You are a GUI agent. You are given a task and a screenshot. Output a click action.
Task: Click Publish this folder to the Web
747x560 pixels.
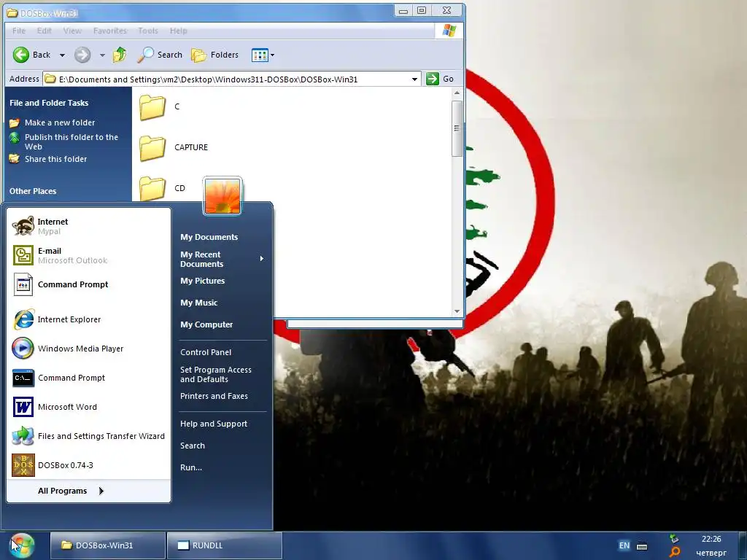pyautogui.click(x=71, y=142)
